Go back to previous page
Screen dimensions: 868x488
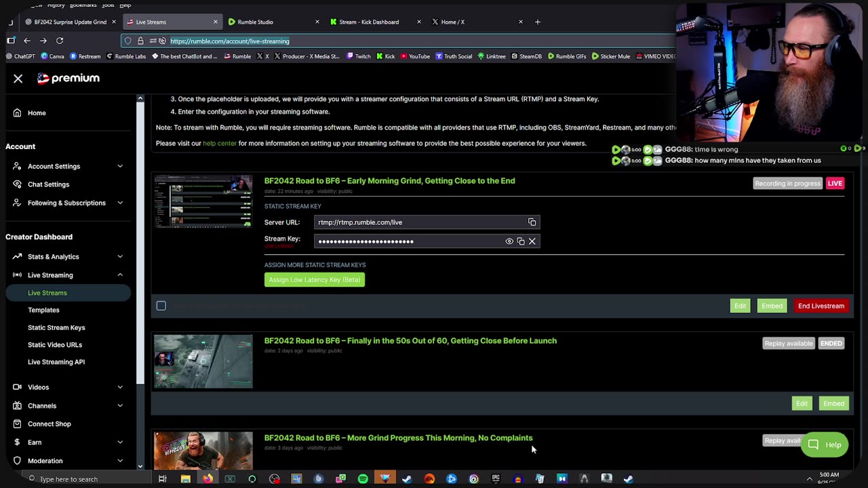27,41
